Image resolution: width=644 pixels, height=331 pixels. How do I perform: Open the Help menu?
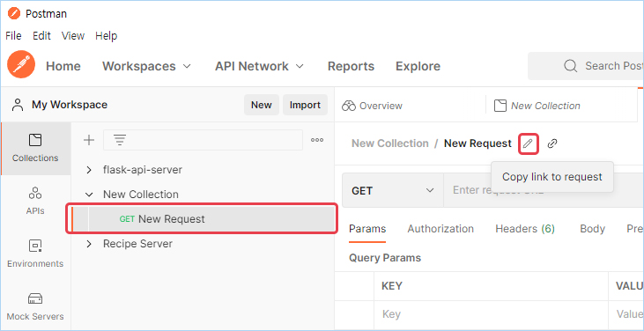[106, 36]
